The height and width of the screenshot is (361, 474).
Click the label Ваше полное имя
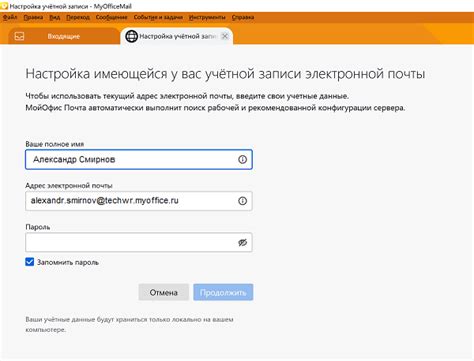click(x=55, y=144)
